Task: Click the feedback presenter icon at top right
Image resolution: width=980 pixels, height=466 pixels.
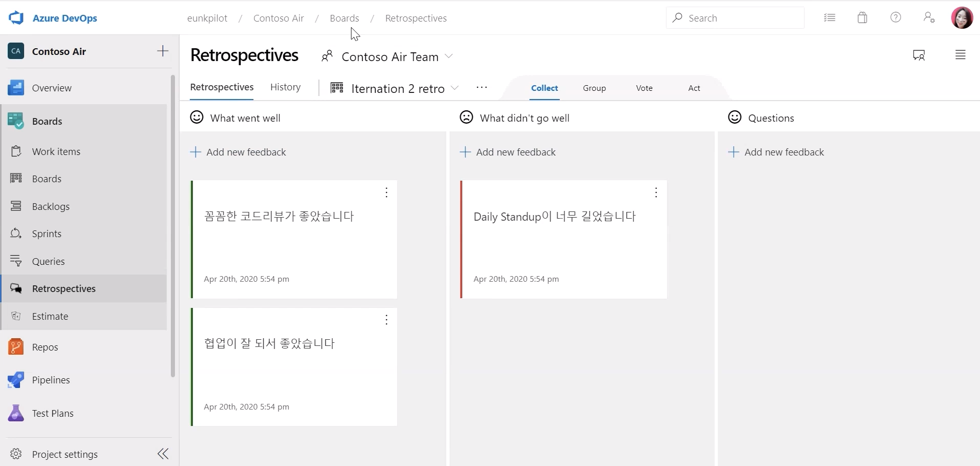Action: tap(919, 55)
